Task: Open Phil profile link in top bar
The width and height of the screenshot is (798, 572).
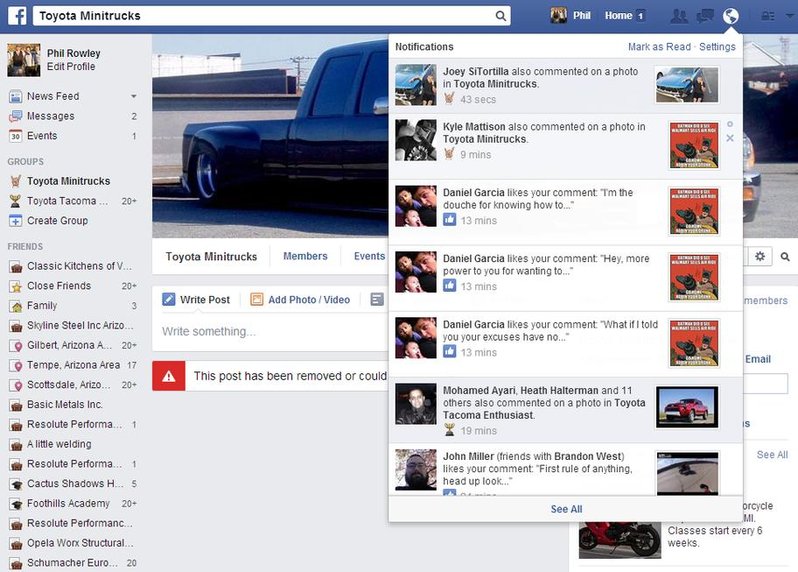Action: click(582, 16)
